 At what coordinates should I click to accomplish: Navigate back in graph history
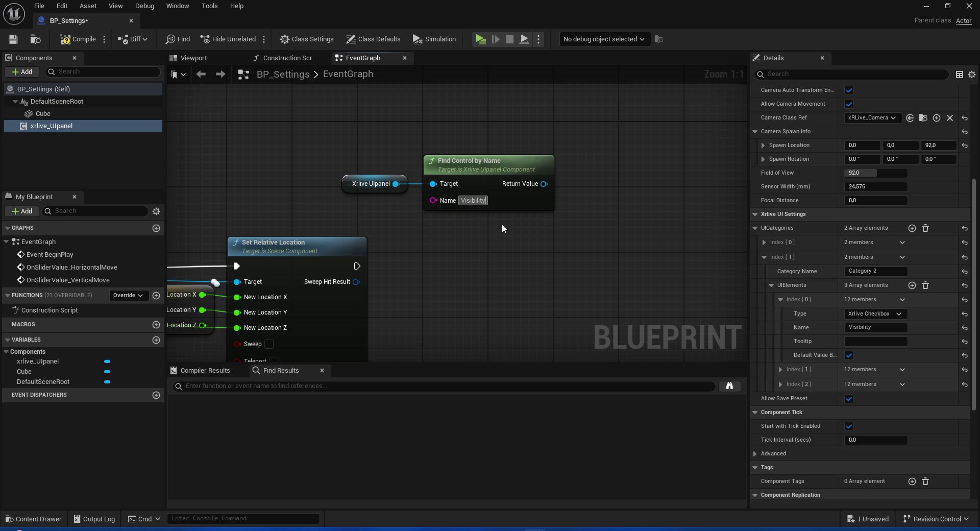(201, 75)
